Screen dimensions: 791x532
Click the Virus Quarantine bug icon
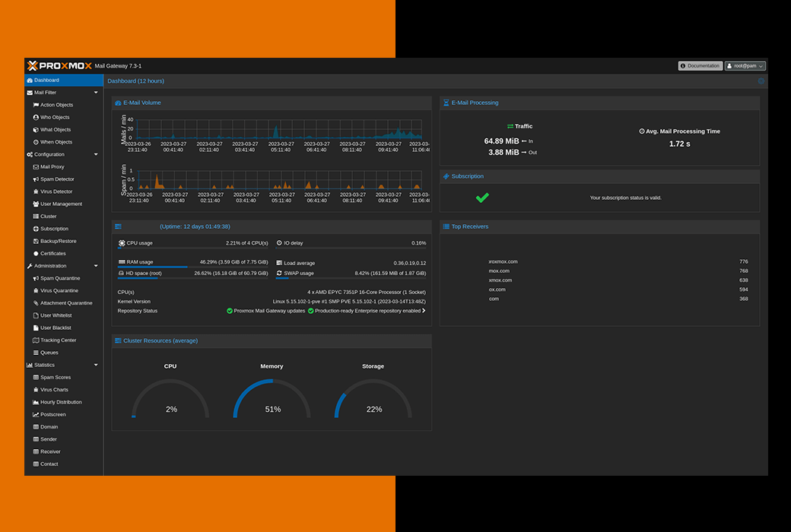pos(36,291)
